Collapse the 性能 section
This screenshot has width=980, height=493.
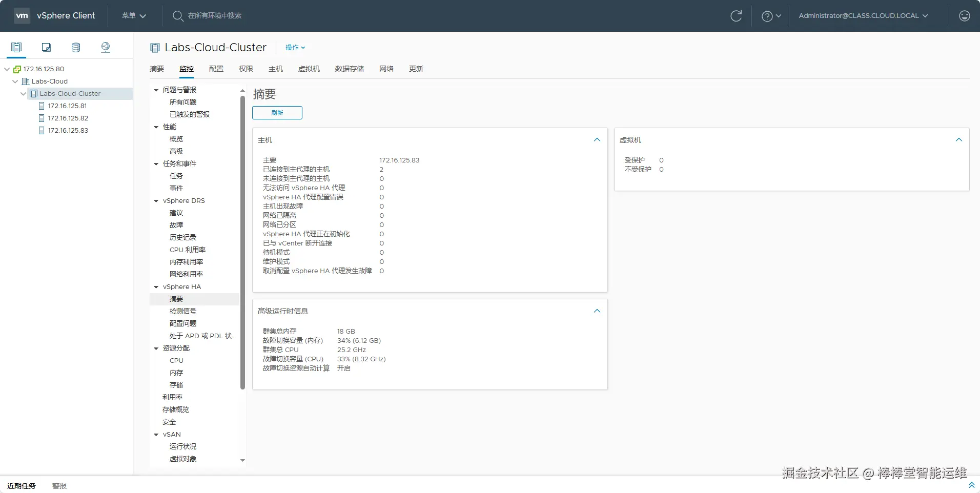pyautogui.click(x=156, y=127)
